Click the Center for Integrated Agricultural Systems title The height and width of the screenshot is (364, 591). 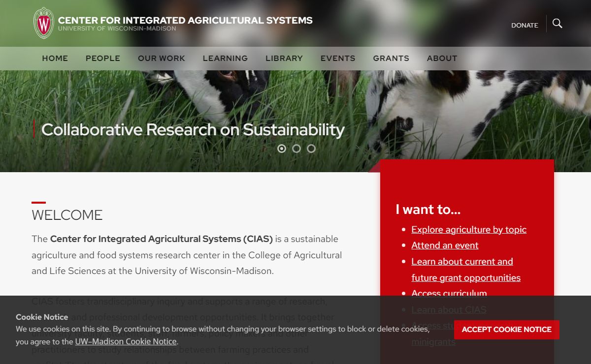tap(185, 20)
